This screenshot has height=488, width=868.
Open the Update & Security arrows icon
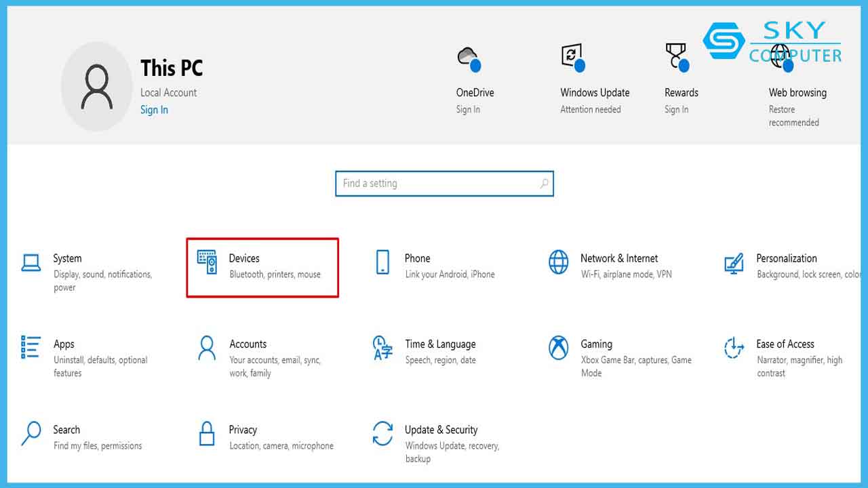point(383,434)
